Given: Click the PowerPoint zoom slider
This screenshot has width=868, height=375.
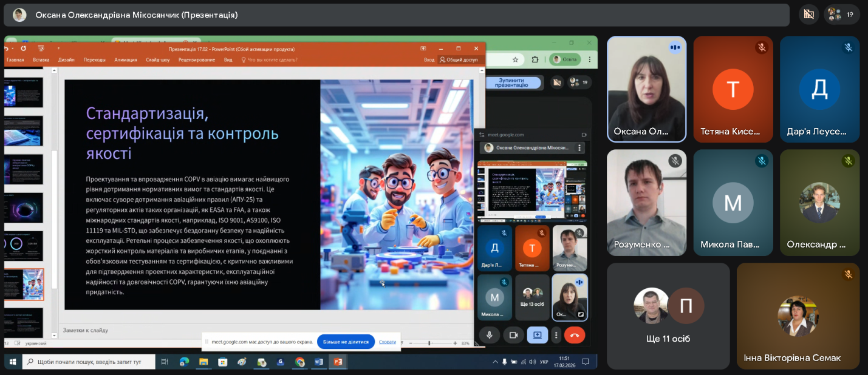Looking at the screenshot, I should point(429,343).
